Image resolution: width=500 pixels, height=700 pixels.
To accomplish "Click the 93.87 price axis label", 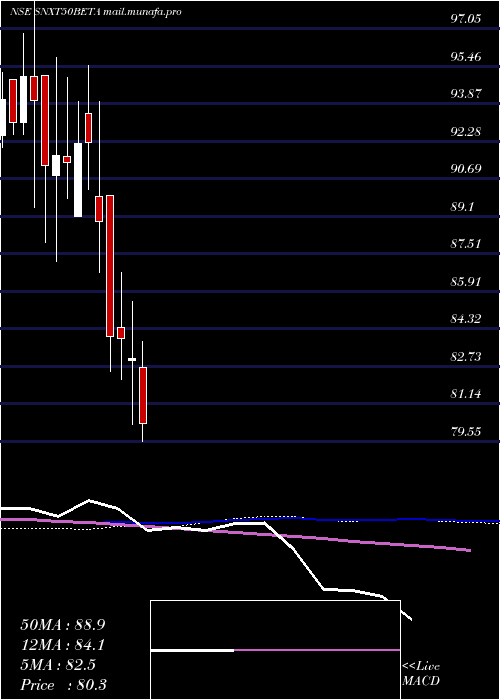I will click(x=466, y=94).
